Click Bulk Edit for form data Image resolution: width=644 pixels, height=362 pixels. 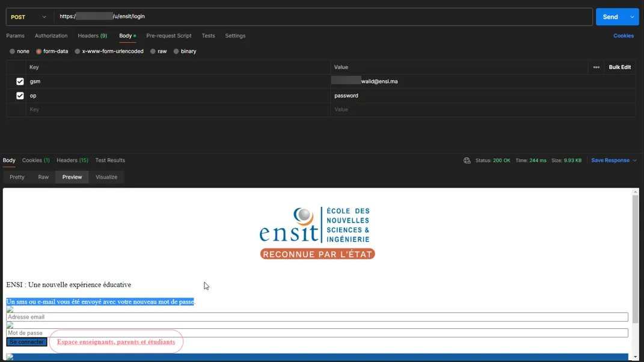(619, 67)
